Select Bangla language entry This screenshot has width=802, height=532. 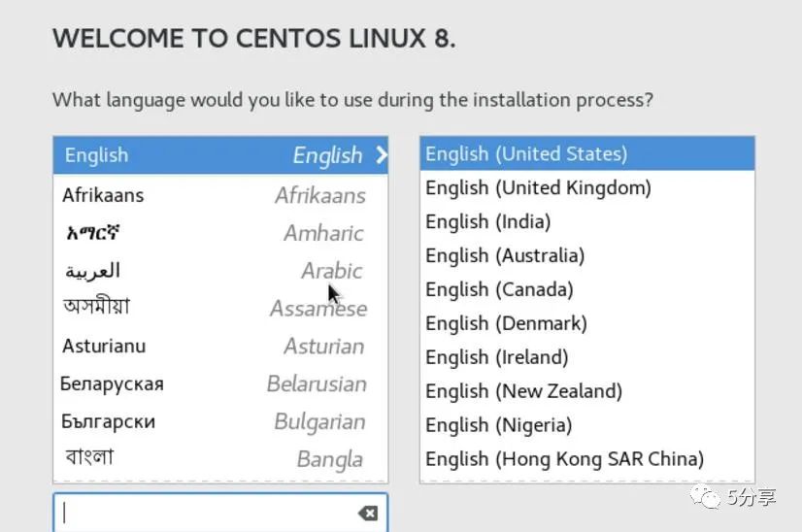pyautogui.click(x=220, y=458)
